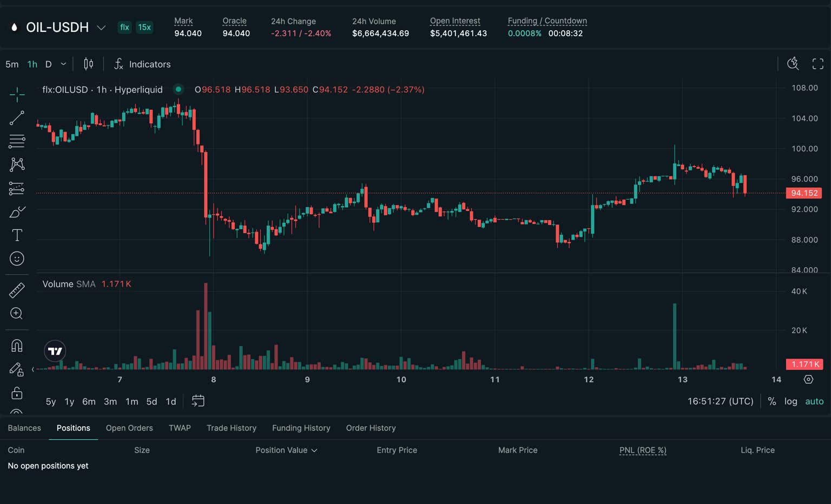Expand the OIL-USDH market selector
The image size is (831, 504).
101,28
